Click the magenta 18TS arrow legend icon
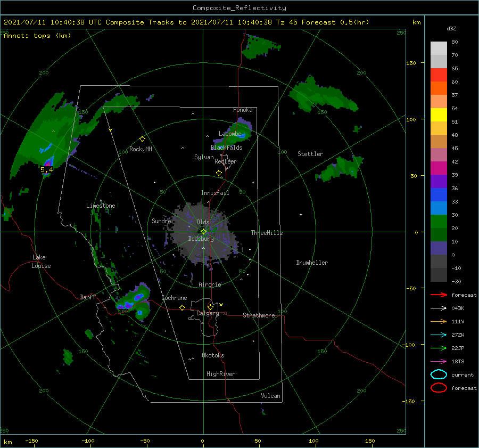Image resolution: width=479 pixels, height=448 pixels. point(439,362)
